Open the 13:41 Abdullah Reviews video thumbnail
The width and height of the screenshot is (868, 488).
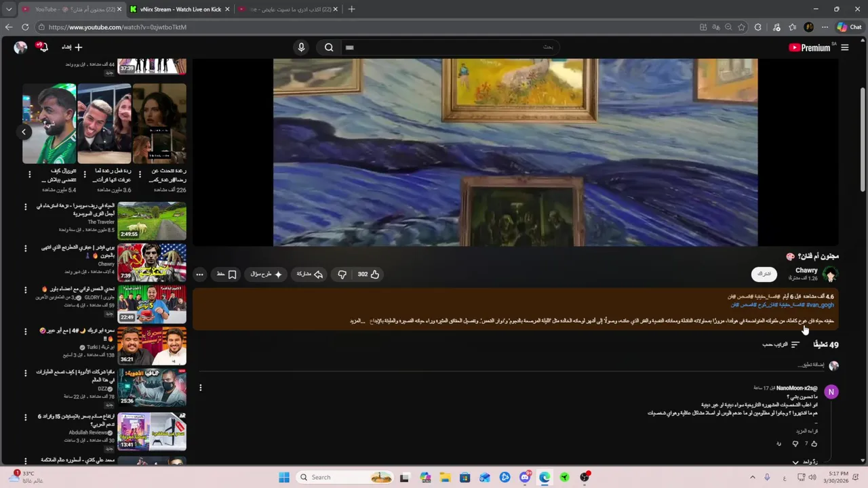[x=152, y=431]
